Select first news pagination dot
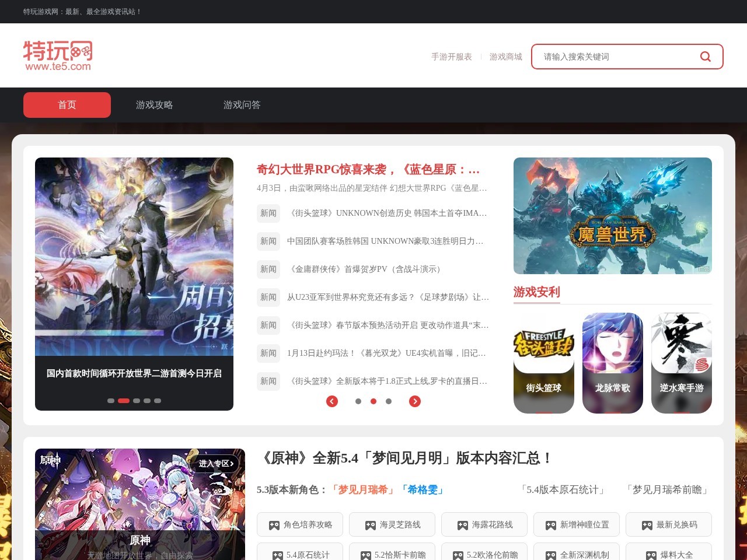Screen dimensions: 747x560 point(358,401)
